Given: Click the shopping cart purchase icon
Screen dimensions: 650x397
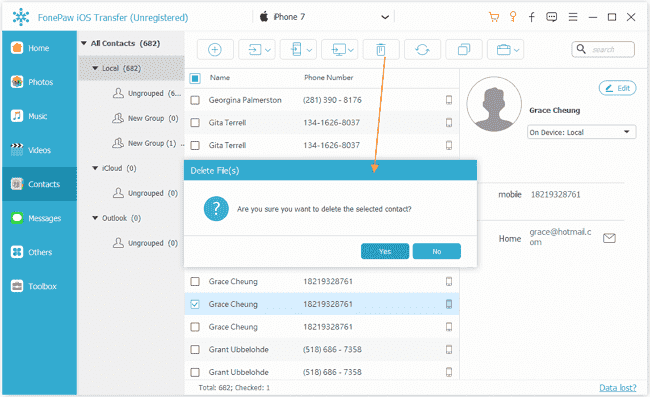Looking at the screenshot, I should pos(493,17).
